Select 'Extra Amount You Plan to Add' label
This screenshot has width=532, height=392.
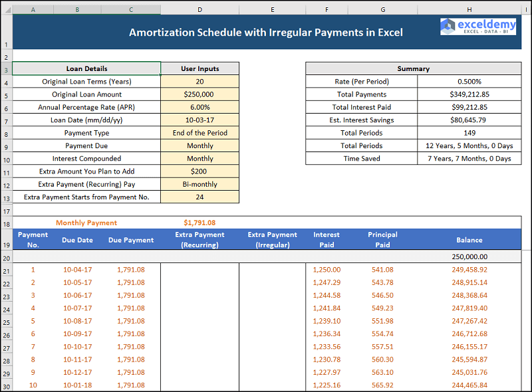(x=86, y=171)
